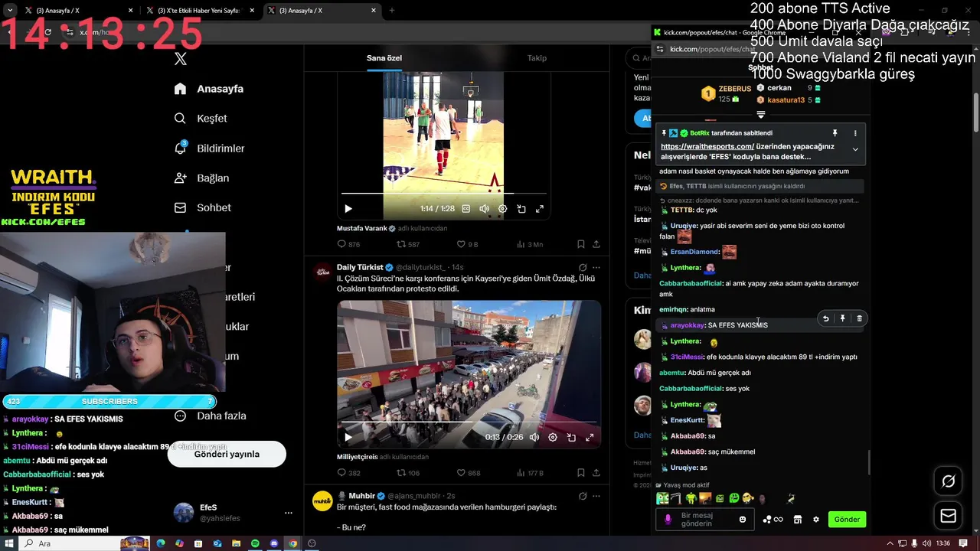Open the wraithesports.com link in pinned message
The image size is (980, 551).
click(x=707, y=147)
